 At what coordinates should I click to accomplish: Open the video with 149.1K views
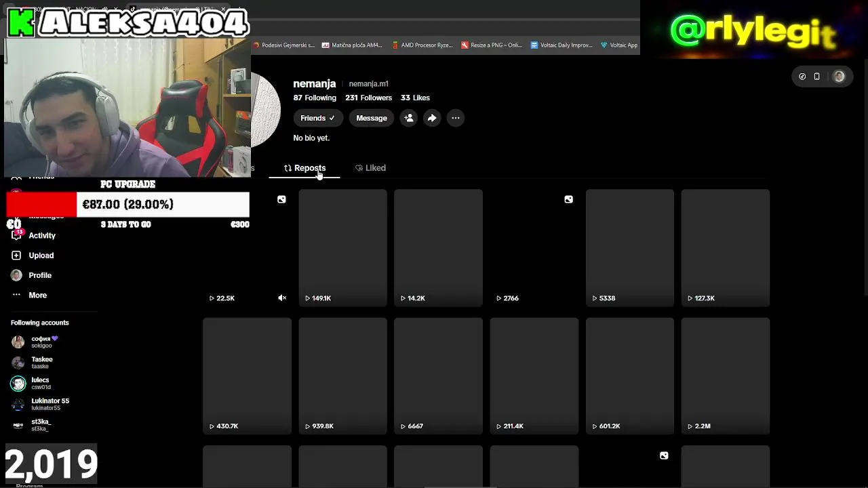(342, 247)
